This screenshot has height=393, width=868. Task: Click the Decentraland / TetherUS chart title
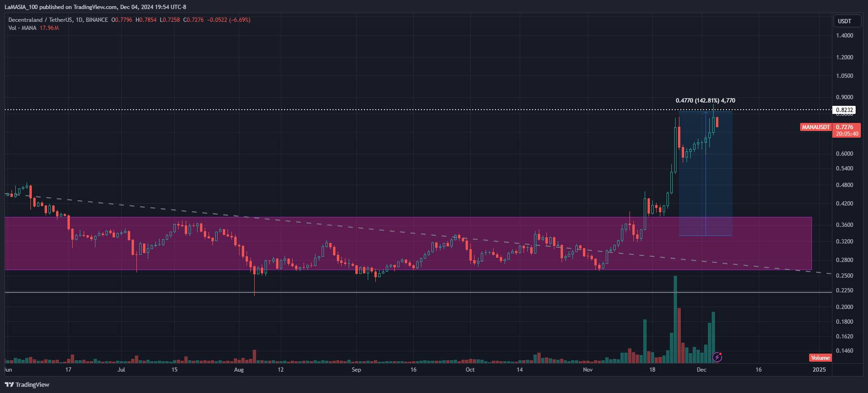pos(58,20)
